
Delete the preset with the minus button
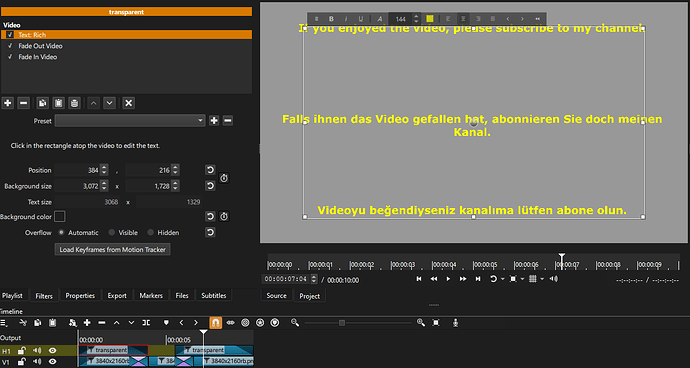(x=228, y=121)
